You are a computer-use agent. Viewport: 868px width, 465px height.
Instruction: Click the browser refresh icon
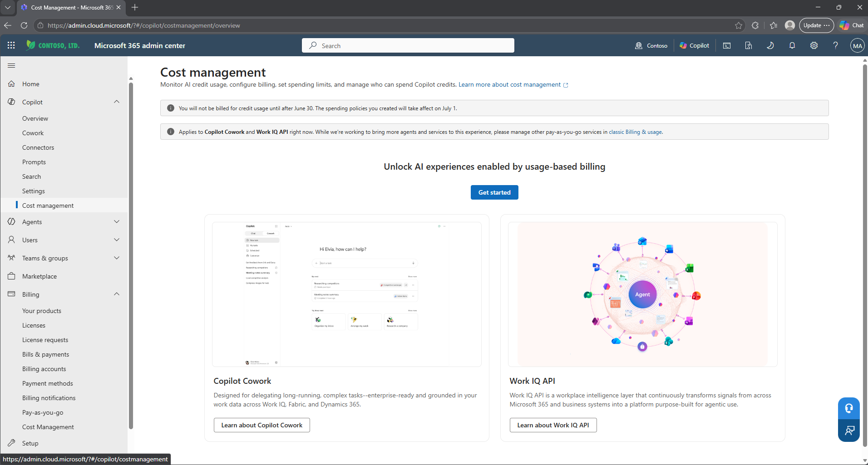[x=24, y=25]
